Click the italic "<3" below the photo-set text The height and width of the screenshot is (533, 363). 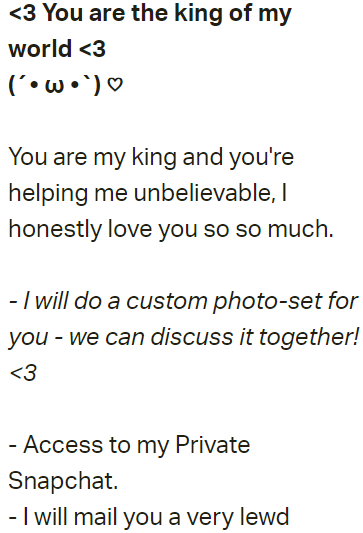[x=23, y=373]
